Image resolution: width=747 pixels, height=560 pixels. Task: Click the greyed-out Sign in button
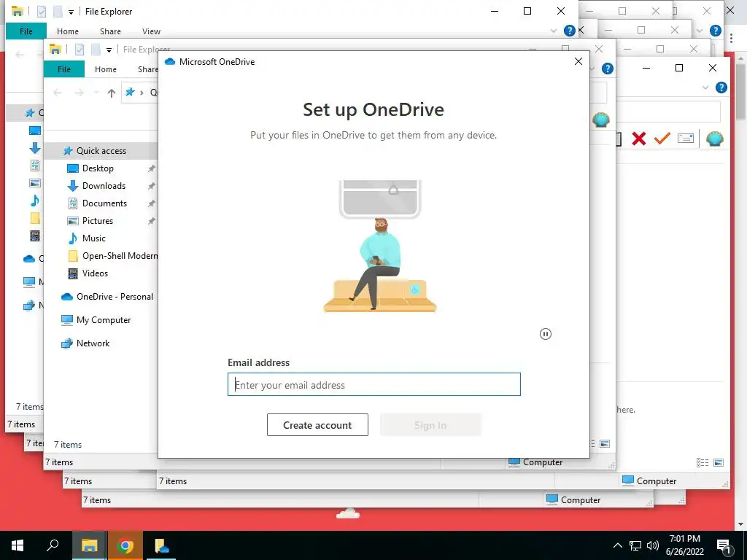430,425
